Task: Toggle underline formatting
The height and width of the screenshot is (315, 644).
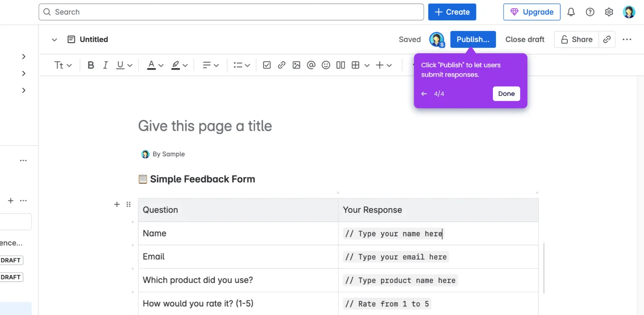Action: [120, 65]
